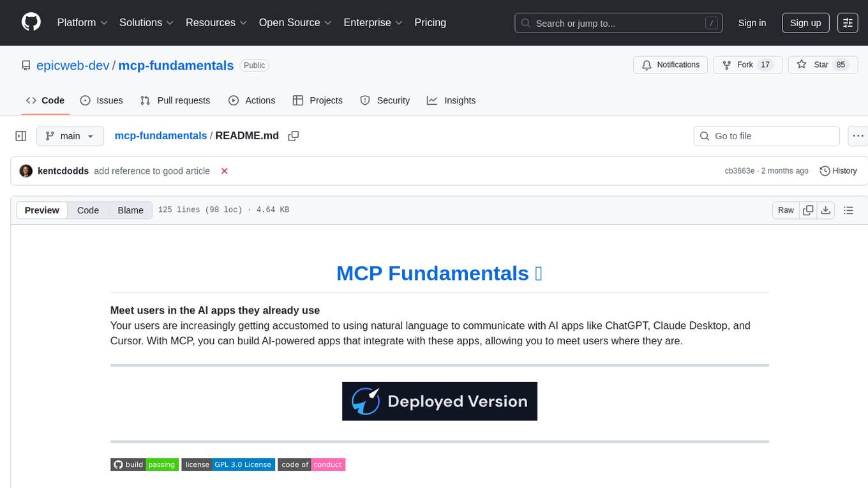
Task: Click the README.md filename text
Action: [x=247, y=135]
